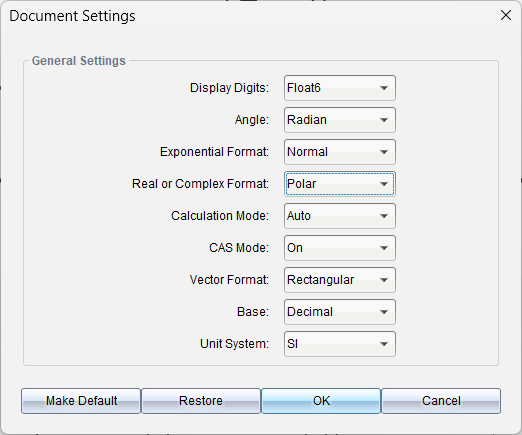Open the Exponential Format dropdown
This screenshot has width=522, height=435.
(x=340, y=152)
